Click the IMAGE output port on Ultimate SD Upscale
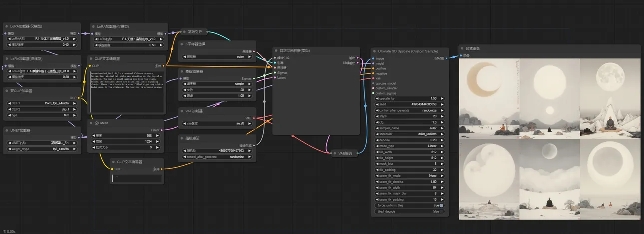Viewport: 644px width, 234px height. [447, 58]
